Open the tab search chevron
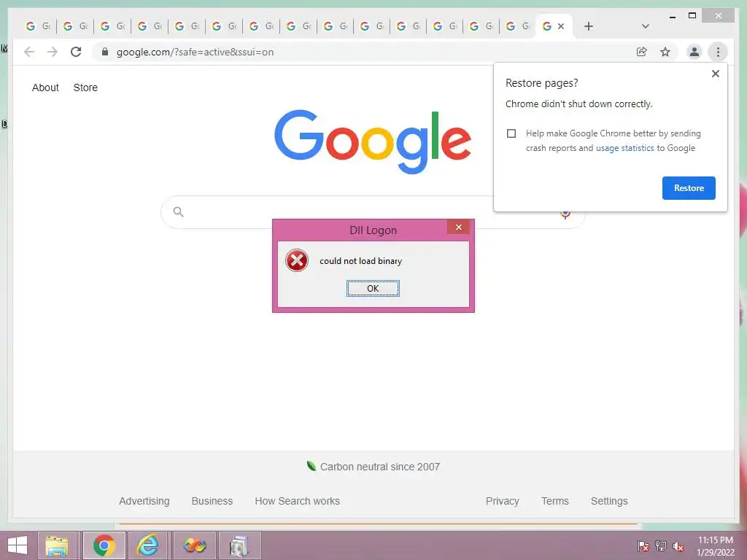747x560 pixels. coord(645,26)
